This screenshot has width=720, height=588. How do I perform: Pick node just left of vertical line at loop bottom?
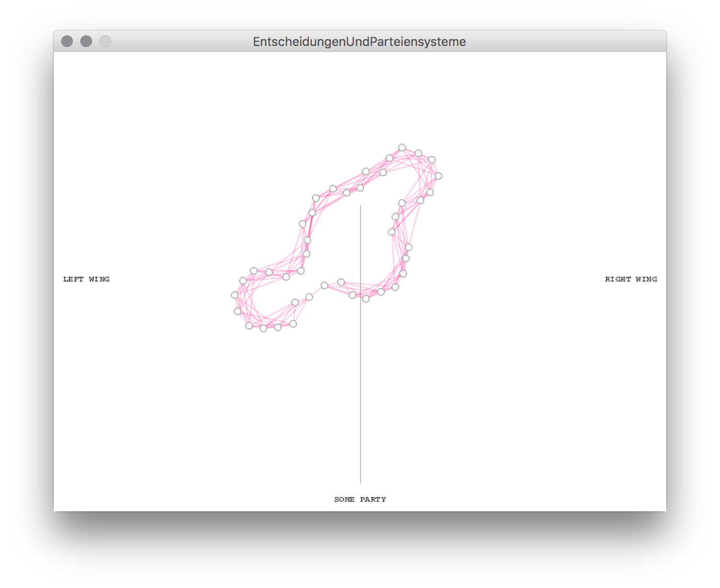pos(352,295)
